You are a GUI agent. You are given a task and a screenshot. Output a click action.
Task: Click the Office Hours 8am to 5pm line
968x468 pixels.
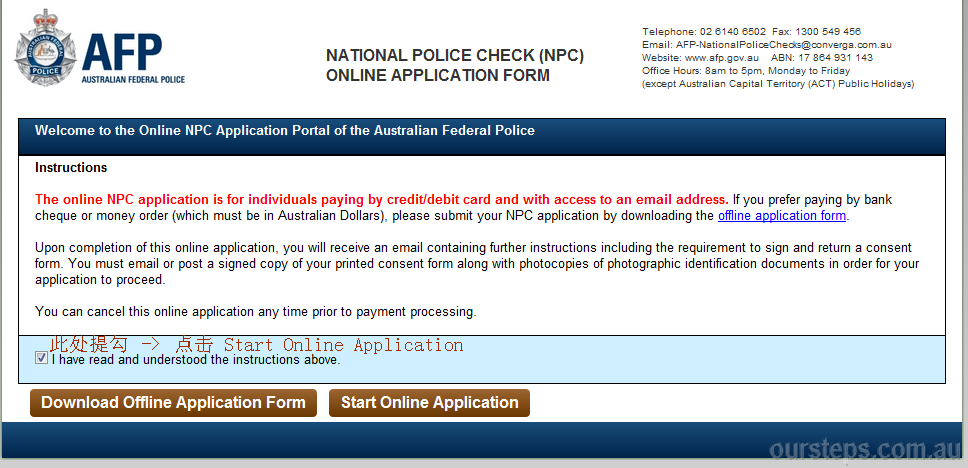746,71
